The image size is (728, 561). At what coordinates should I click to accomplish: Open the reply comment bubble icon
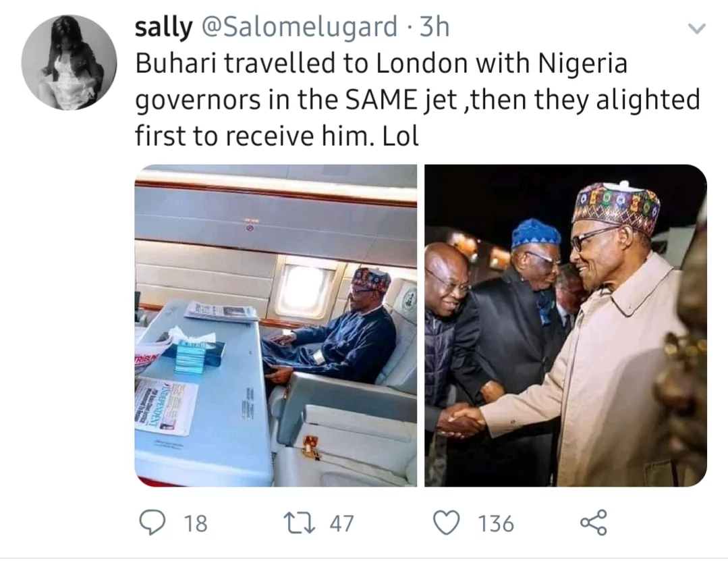(x=152, y=523)
